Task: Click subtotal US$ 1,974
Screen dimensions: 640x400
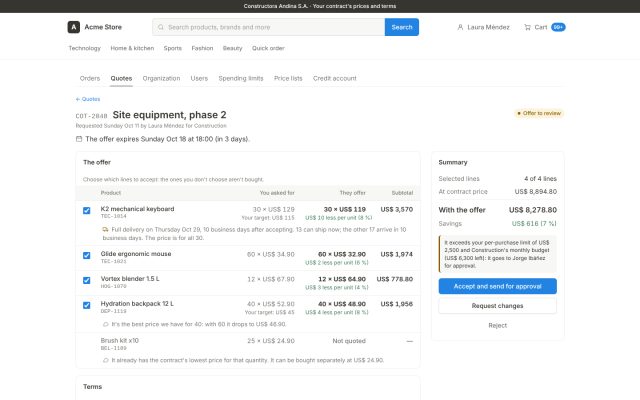Action: point(396,254)
